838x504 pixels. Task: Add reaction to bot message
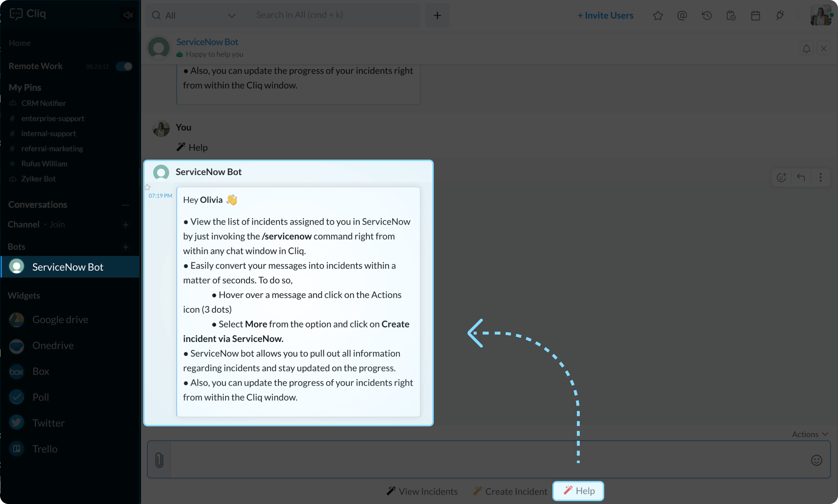781,177
